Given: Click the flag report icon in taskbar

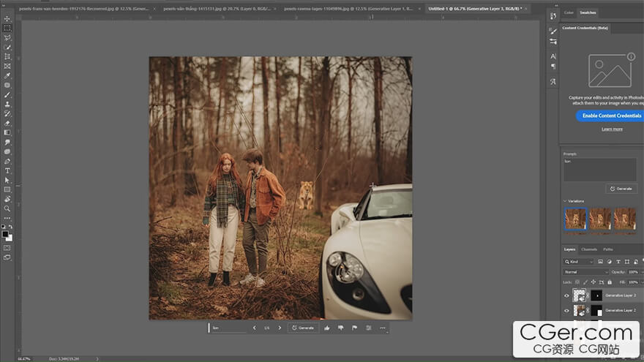Looking at the screenshot, I should coord(354,328).
